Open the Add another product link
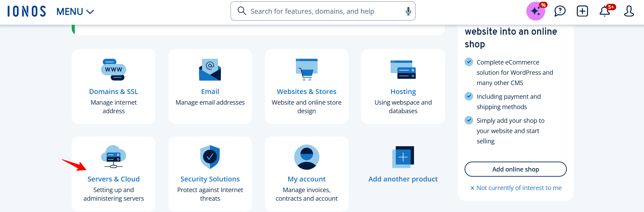The image size is (644, 212). pos(403,179)
